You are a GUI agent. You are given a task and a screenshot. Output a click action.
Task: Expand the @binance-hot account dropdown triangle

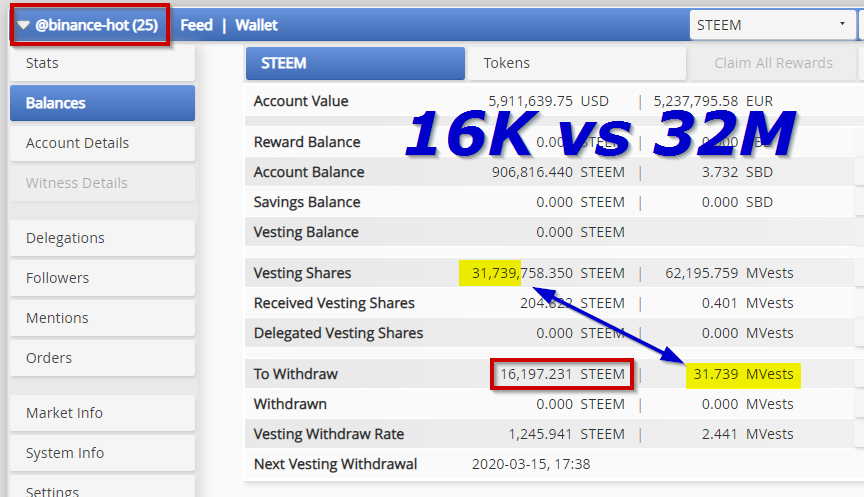(x=23, y=25)
